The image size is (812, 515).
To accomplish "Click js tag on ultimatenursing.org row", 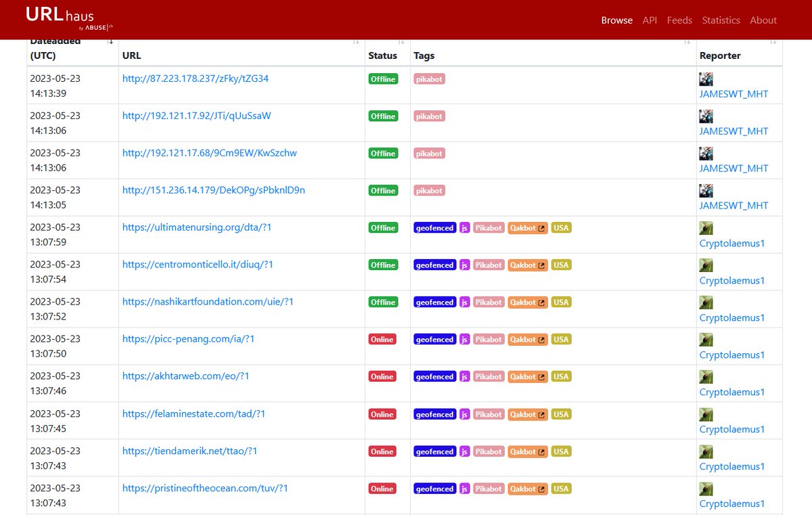I will point(465,228).
